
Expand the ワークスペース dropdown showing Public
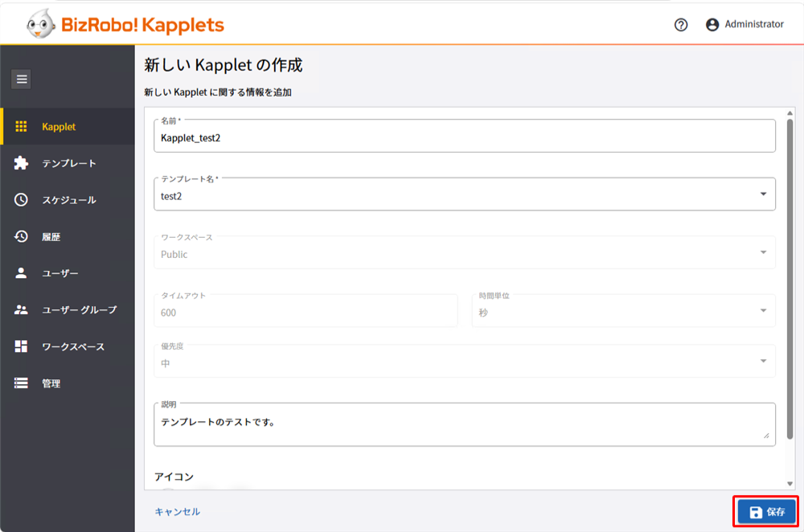(x=465, y=252)
